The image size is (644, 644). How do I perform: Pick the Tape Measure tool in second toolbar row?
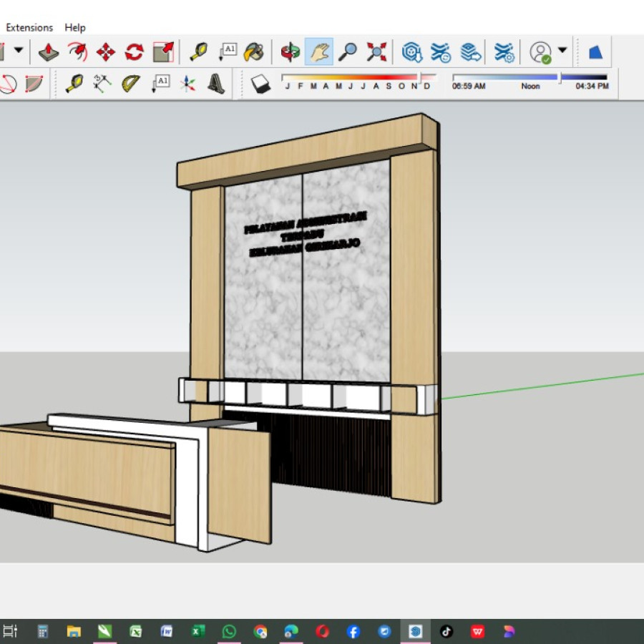[x=74, y=84]
